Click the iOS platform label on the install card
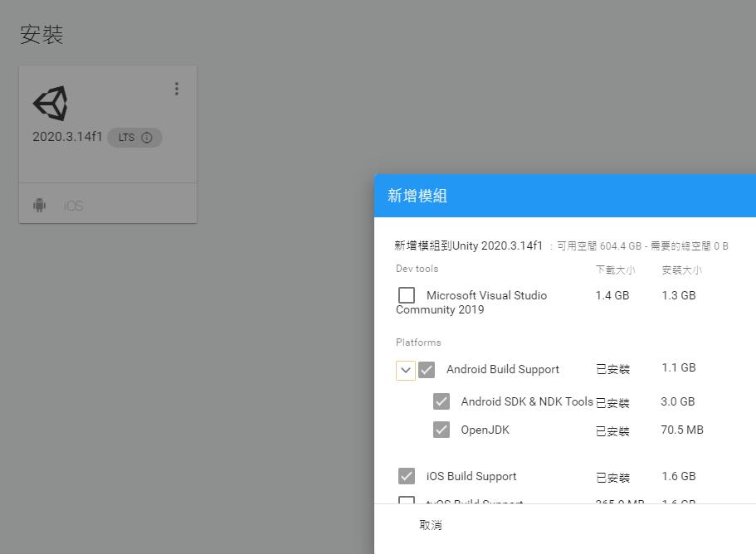 (x=73, y=207)
